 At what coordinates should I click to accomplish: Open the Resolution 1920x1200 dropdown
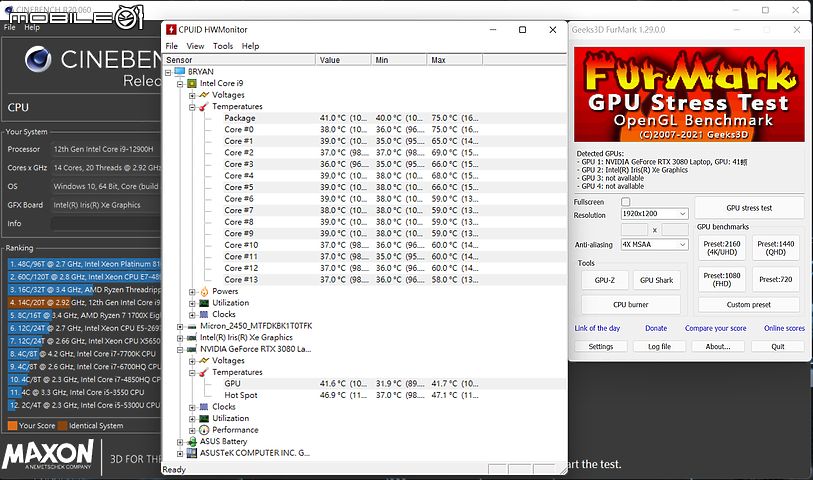point(654,214)
